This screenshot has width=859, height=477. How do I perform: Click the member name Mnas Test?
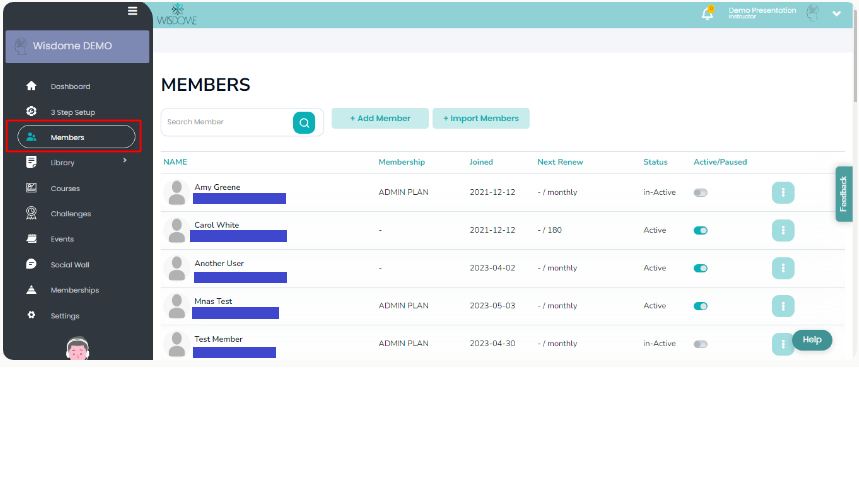213,301
